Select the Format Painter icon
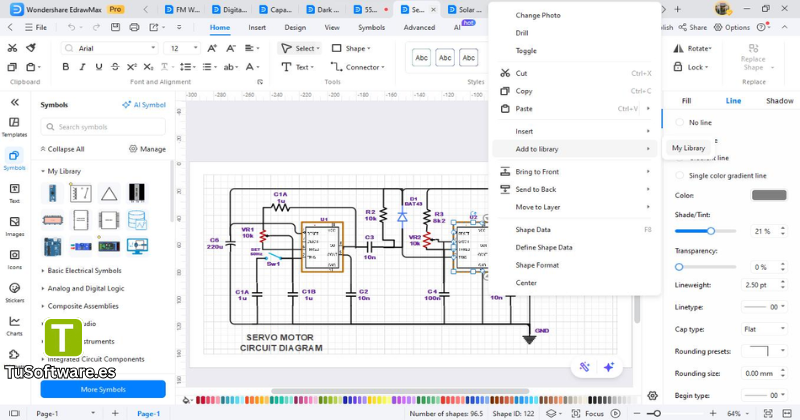Screen dimensions: 800x420 [x=31, y=48]
